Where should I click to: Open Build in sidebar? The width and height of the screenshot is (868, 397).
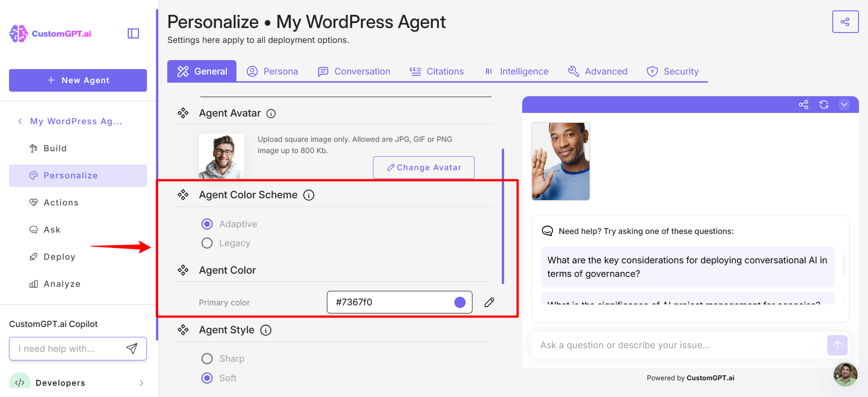tap(78, 149)
